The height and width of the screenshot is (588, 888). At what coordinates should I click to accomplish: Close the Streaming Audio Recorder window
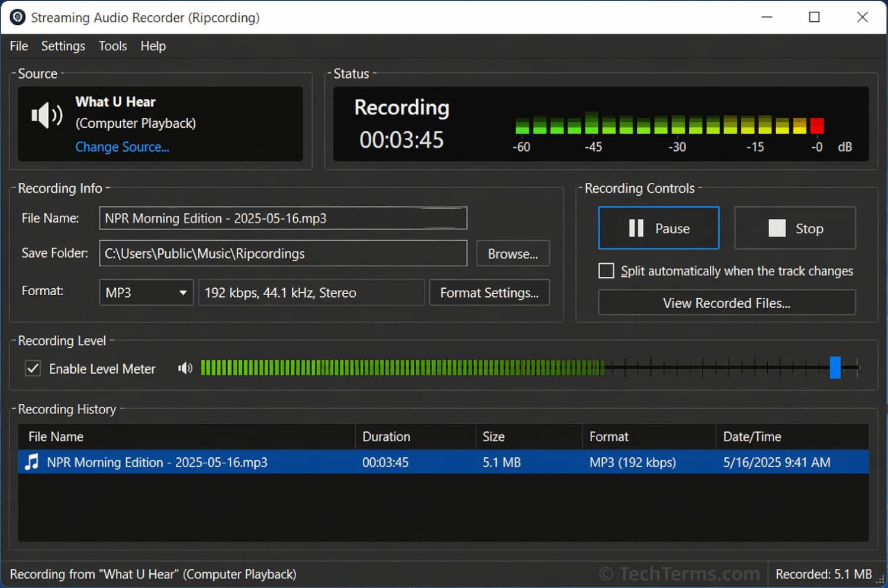(x=863, y=17)
